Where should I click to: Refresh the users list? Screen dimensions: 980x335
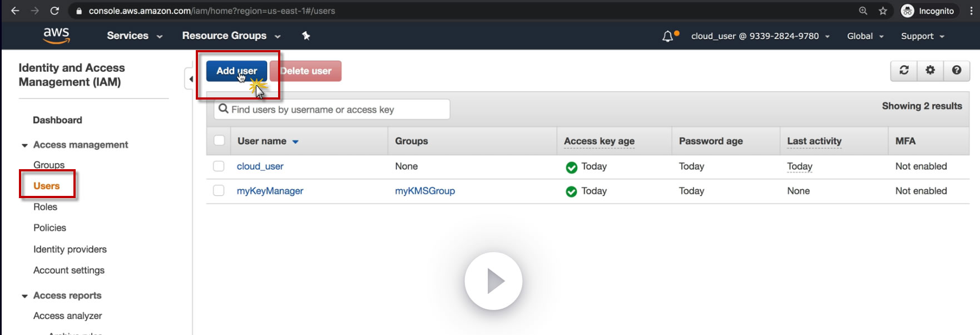904,70
